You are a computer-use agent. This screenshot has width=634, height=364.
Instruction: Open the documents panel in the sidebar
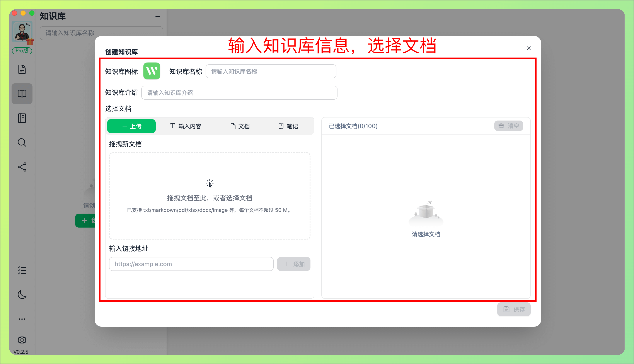22,69
